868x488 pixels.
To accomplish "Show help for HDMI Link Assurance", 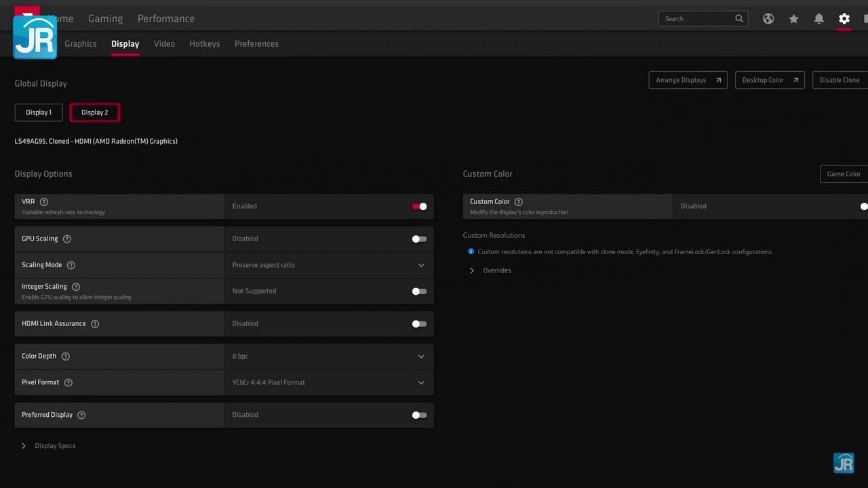I will tap(95, 324).
